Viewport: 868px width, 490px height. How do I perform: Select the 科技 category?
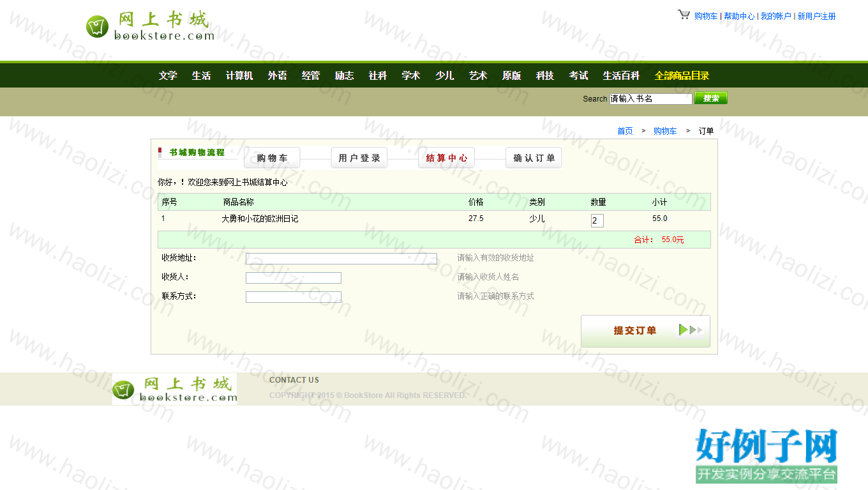pyautogui.click(x=545, y=75)
